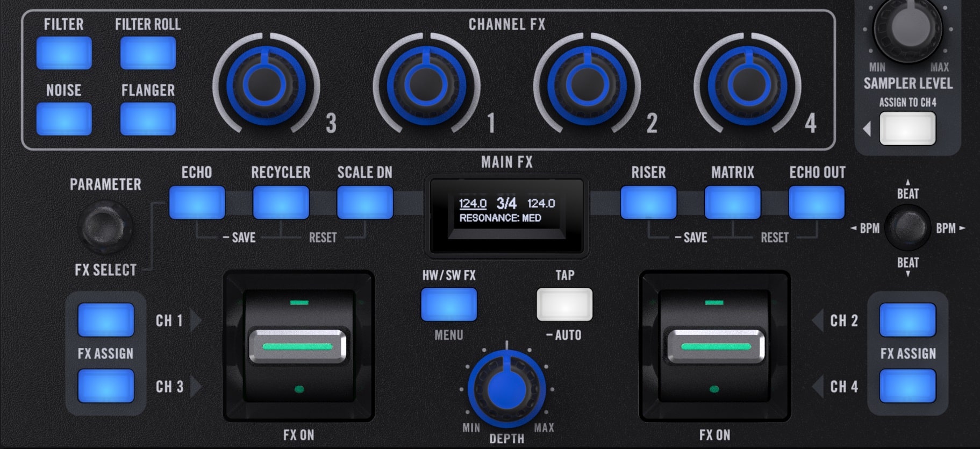
Task: Activate the Matrix effect button
Action: click(732, 202)
